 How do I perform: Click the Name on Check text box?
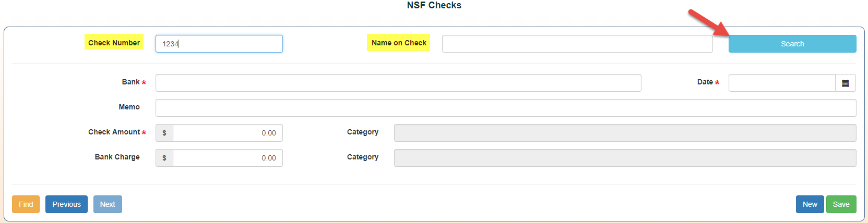click(x=577, y=44)
